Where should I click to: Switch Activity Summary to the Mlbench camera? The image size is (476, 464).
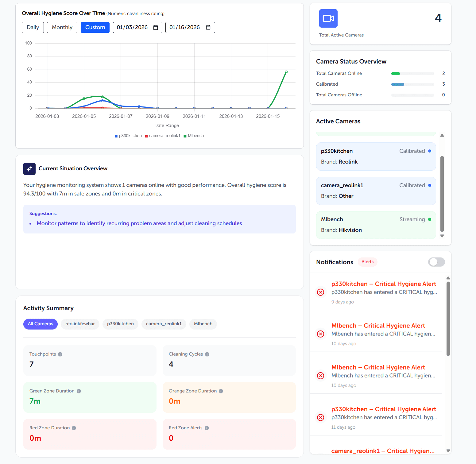click(x=203, y=324)
